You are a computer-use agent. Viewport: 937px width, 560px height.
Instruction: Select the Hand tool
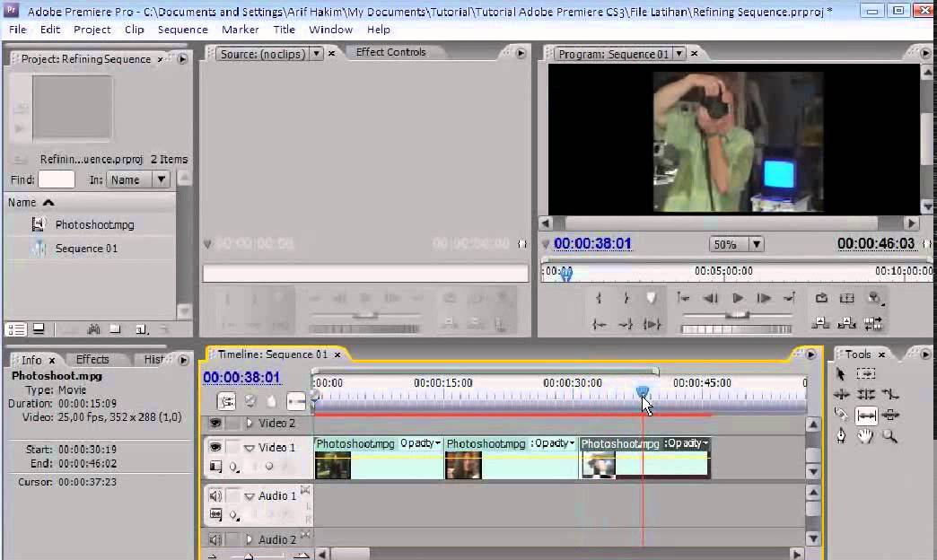(865, 436)
